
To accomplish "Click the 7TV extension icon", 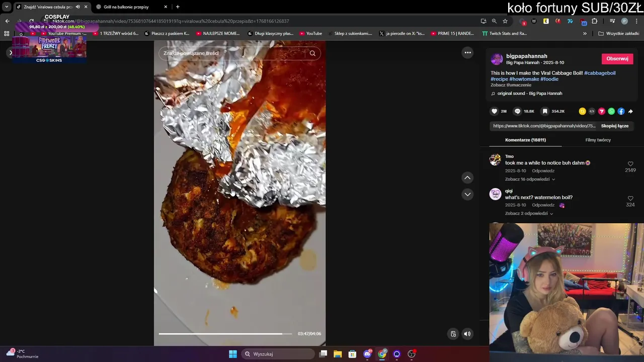I will 570,21.
